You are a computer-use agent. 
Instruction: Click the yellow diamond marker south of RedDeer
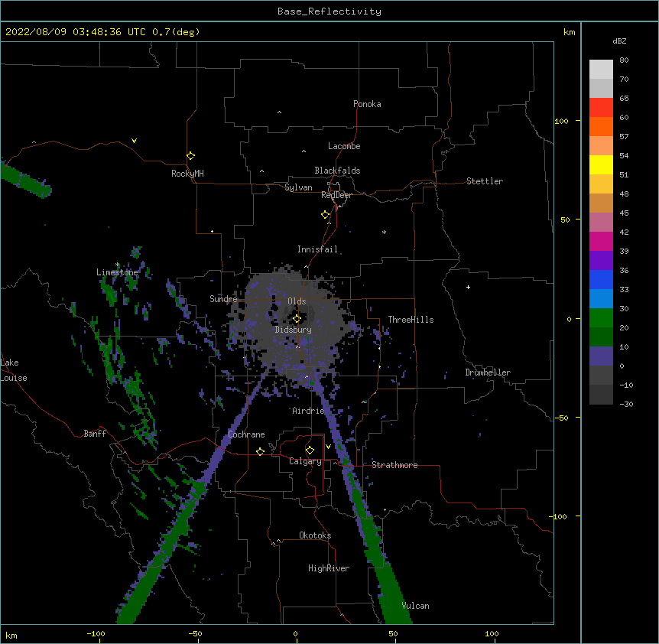[x=325, y=215]
